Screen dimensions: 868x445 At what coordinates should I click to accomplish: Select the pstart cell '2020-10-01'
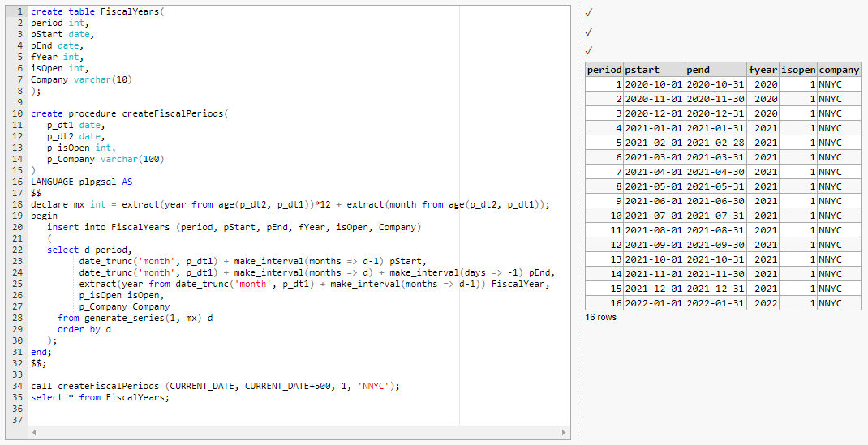click(x=654, y=84)
